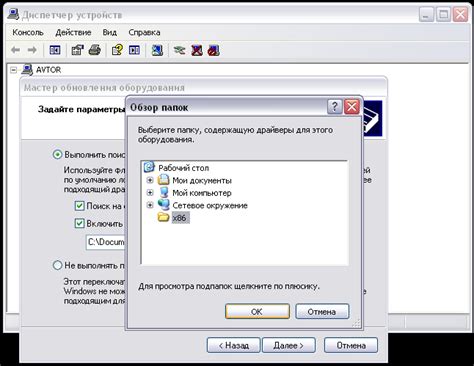474x366 pixels.
Task: Click the Forward arrow in Device Manager toolbar
Action: pyautogui.click(x=32, y=50)
